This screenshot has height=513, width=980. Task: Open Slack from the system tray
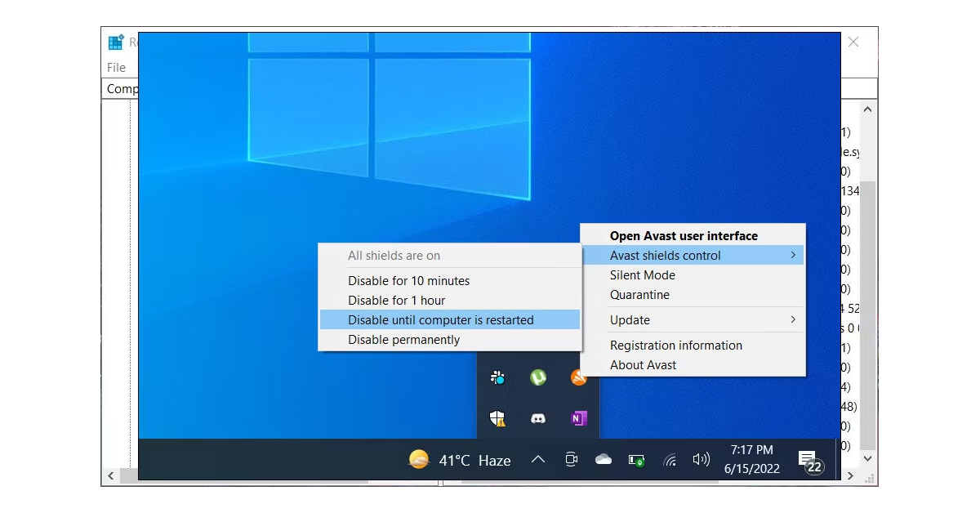pos(498,378)
